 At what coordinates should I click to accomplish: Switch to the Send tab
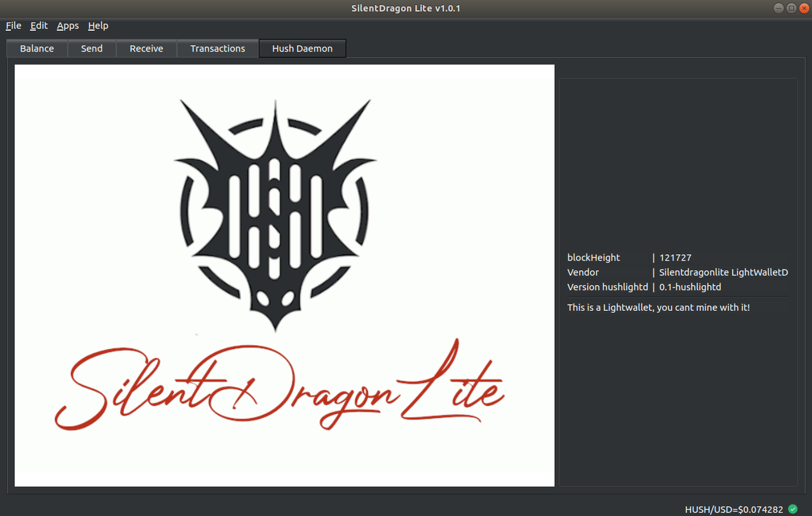[92, 48]
